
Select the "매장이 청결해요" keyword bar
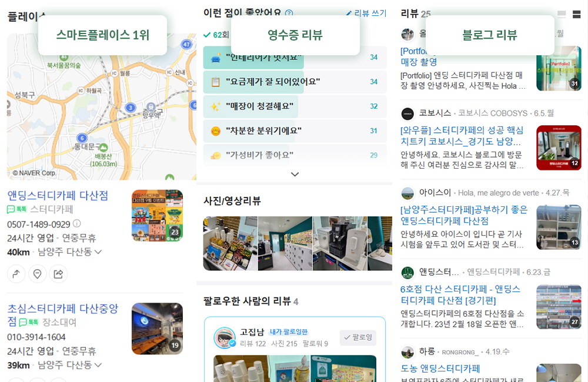(x=295, y=106)
